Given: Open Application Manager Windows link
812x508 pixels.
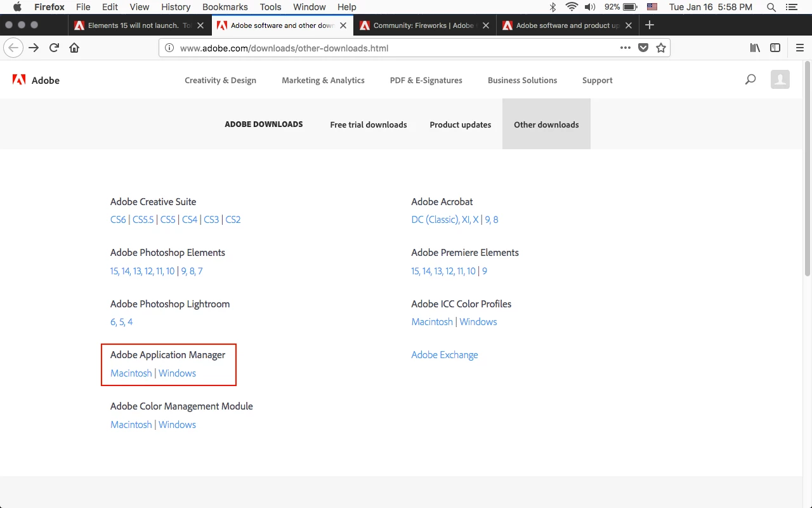Looking at the screenshot, I should tap(177, 373).
